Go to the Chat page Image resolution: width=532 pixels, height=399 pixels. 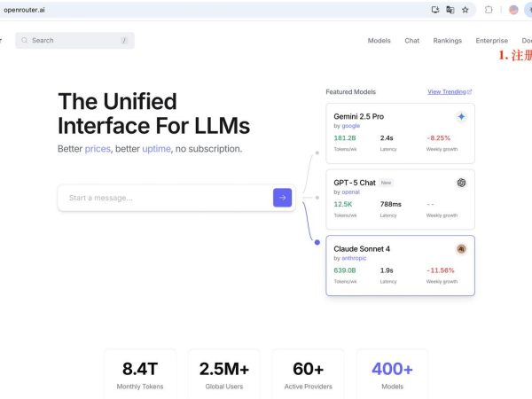pos(412,41)
